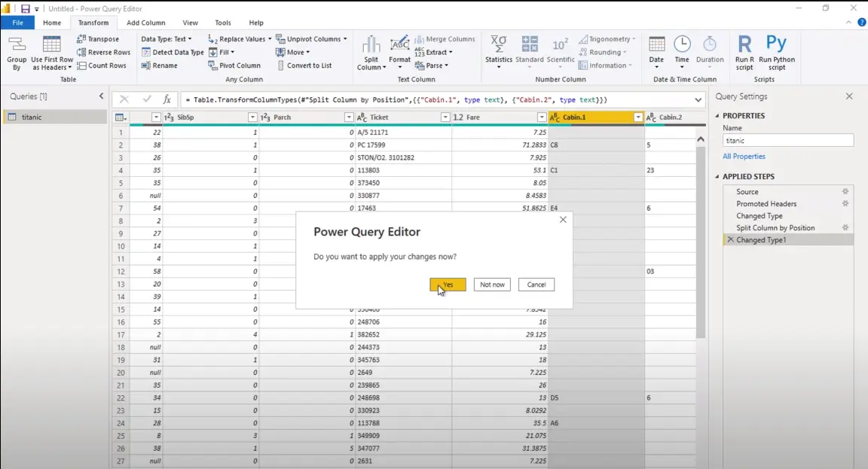Open the Statistics tool
Screen dimensions: 868x469
pos(499,52)
